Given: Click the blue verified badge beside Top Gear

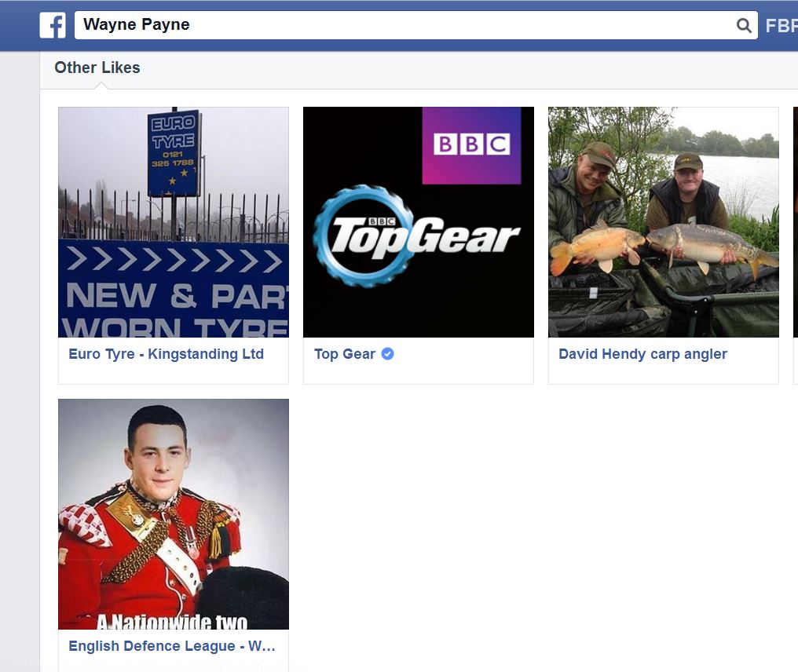Looking at the screenshot, I should 387,354.
